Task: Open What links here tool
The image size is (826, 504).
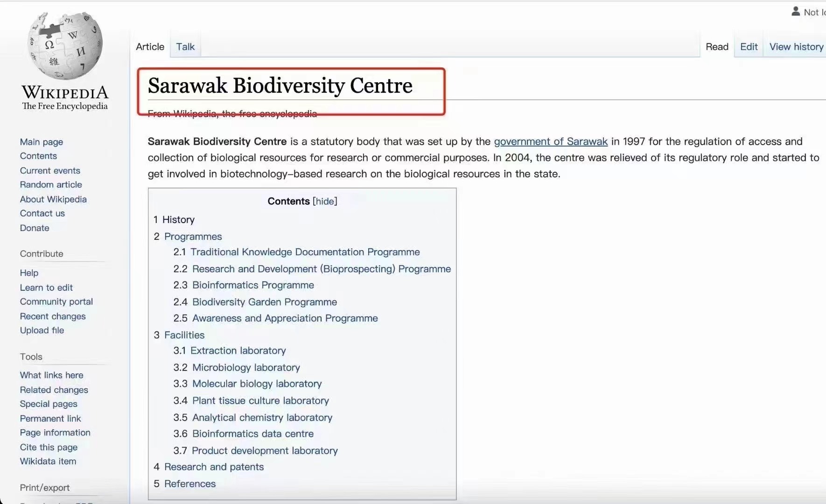Action: pyautogui.click(x=51, y=375)
